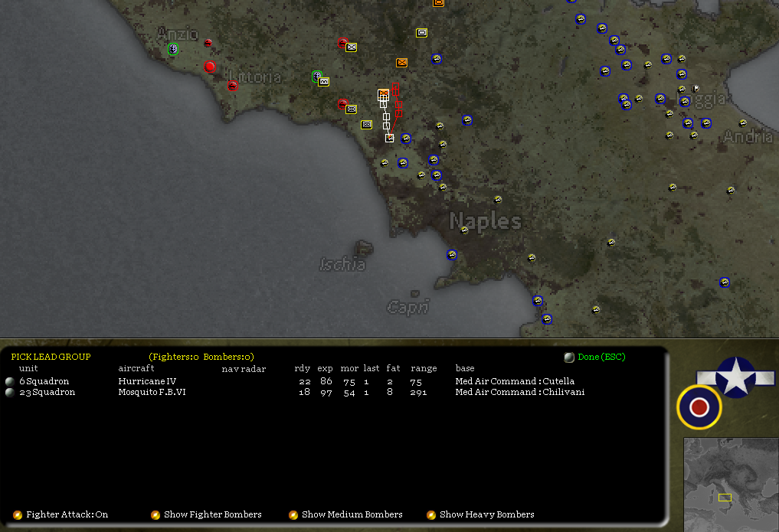Click the USAAF white star insignia
The image size is (779, 532).
(736, 377)
